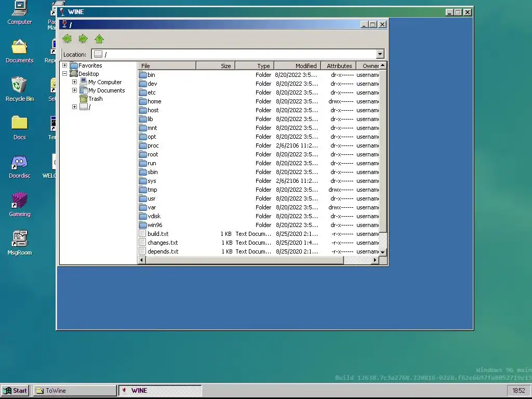The height and width of the screenshot is (399, 532).
Task: Click the Location path input field
Action: tap(234, 54)
